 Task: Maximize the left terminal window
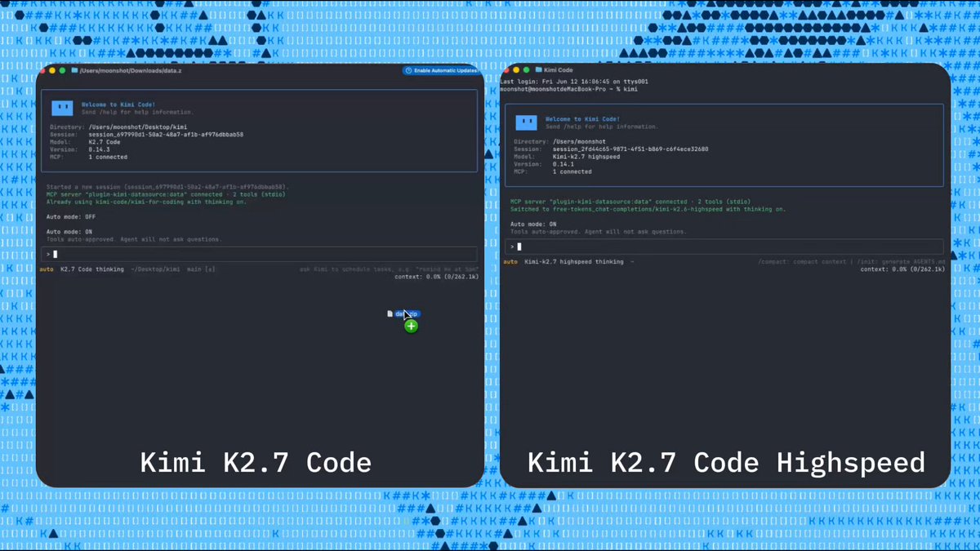[x=62, y=71]
